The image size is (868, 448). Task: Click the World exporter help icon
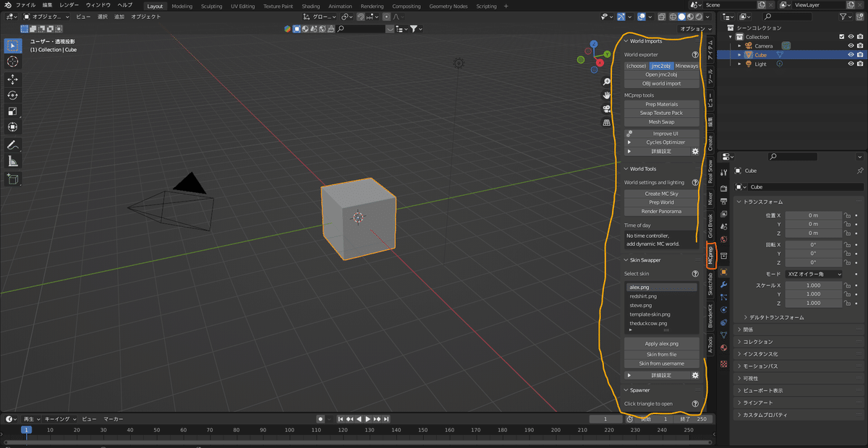click(695, 54)
